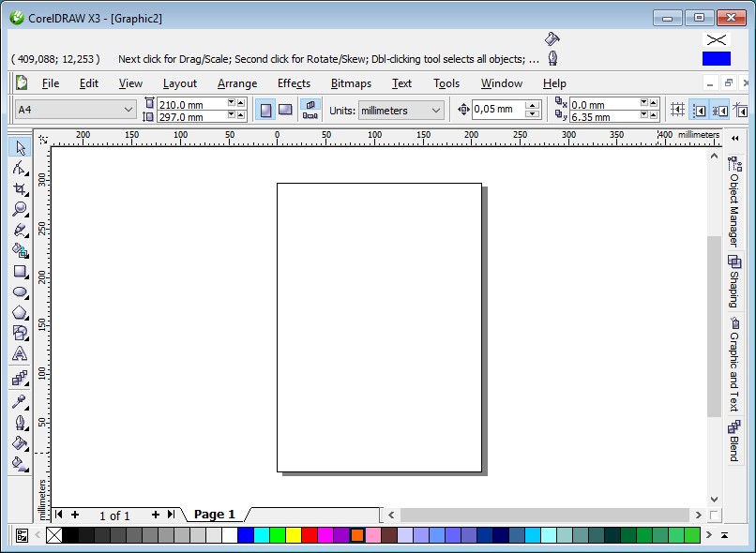Screen dimensions: 756x553
Task: Open the Arrange menu
Action: [x=237, y=83]
